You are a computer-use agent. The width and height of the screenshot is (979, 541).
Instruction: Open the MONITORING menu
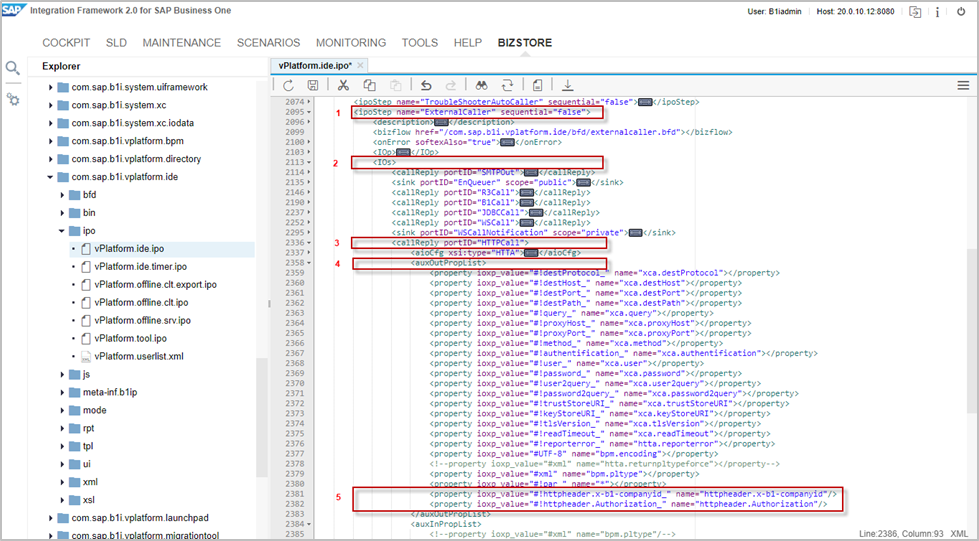tap(350, 43)
